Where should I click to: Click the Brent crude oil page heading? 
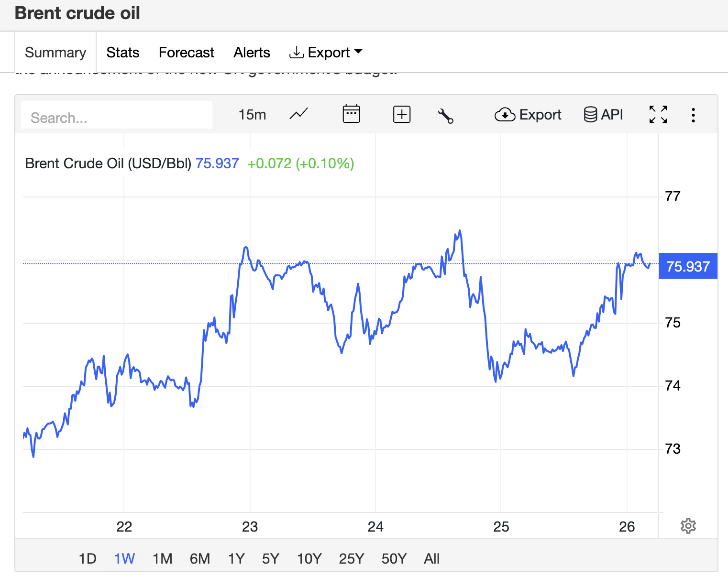77,13
